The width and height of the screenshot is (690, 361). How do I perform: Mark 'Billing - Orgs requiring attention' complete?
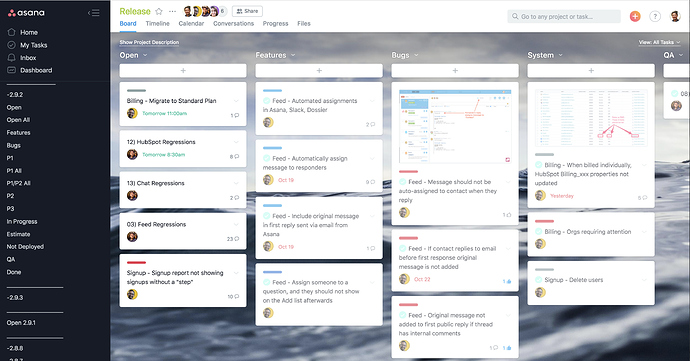[539, 232]
